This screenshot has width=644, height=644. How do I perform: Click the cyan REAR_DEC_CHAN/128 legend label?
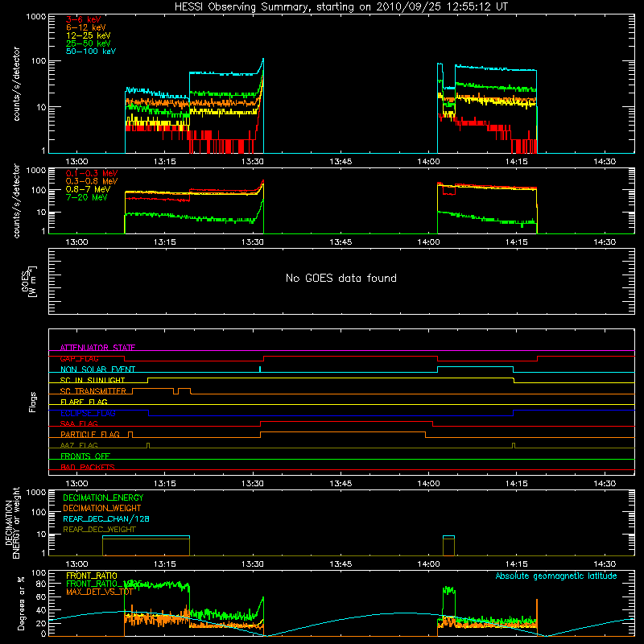point(106,518)
